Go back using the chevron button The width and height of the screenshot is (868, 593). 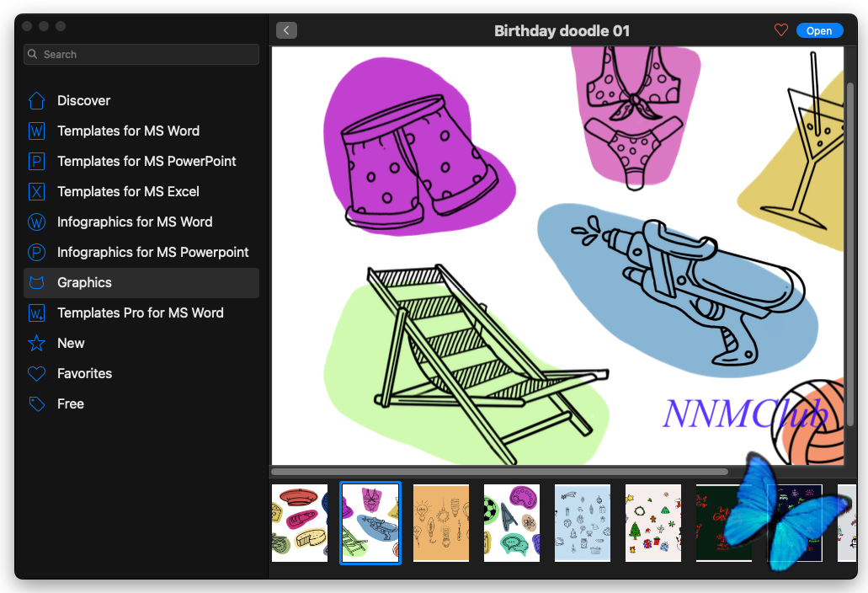click(287, 30)
